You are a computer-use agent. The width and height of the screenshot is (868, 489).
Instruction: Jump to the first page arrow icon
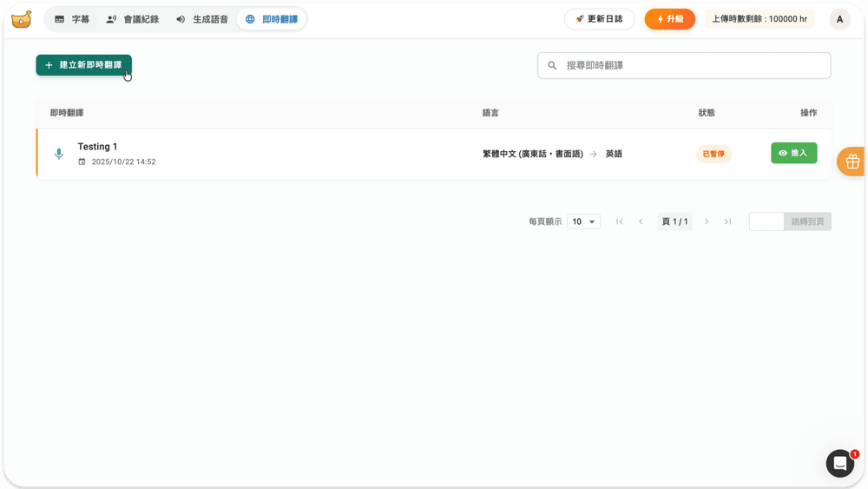click(x=619, y=221)
